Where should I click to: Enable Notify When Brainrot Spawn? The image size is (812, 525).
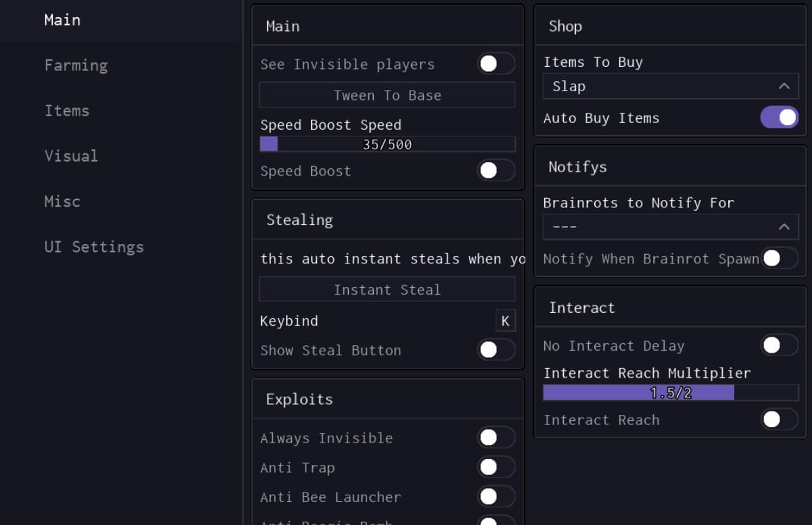(779, 258)
